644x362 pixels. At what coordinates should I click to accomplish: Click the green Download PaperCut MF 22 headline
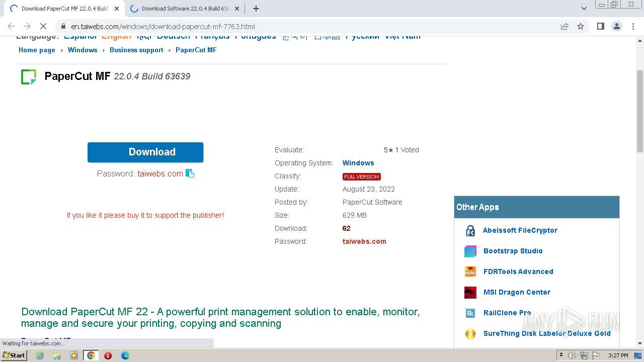(220, 318)
